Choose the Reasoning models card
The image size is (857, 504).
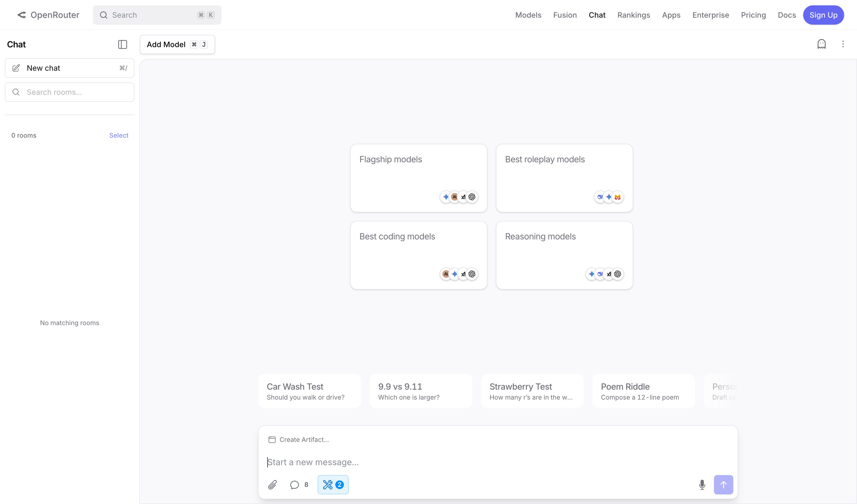click(565, 255)
